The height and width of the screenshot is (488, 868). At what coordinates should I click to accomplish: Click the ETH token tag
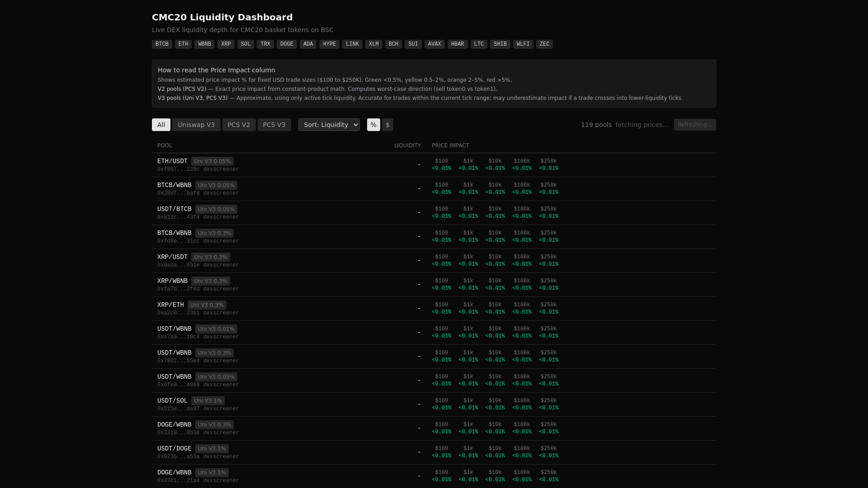(183, 44)
